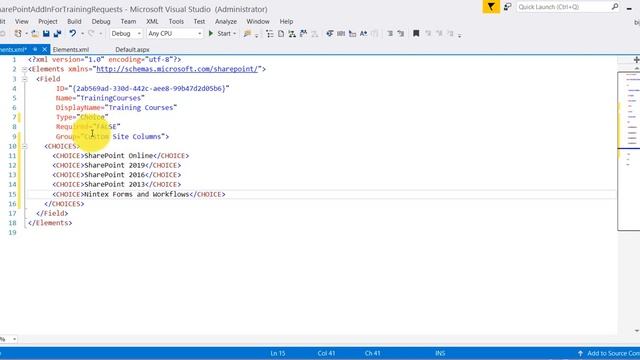Viewport: 640px width, 360px height.
Task: Click the Increase Indent icon
Action: (x=401, y=34)
